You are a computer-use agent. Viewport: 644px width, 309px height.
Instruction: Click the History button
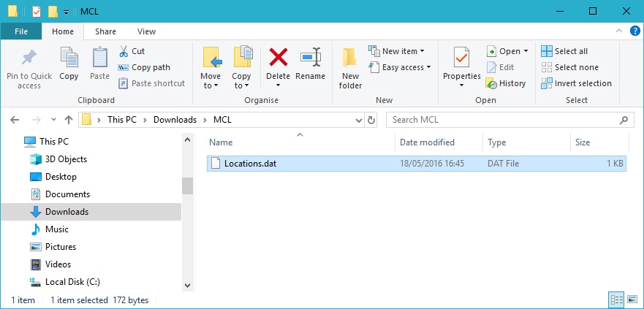coord(506,83)
